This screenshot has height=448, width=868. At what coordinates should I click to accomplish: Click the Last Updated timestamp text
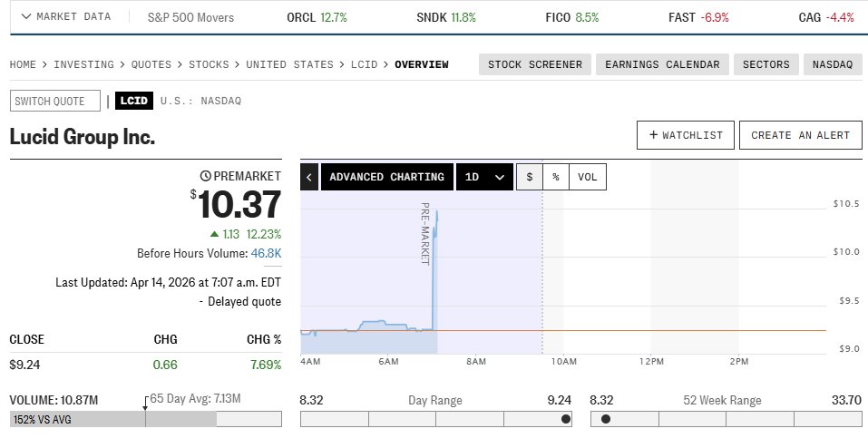coord(169,282)
